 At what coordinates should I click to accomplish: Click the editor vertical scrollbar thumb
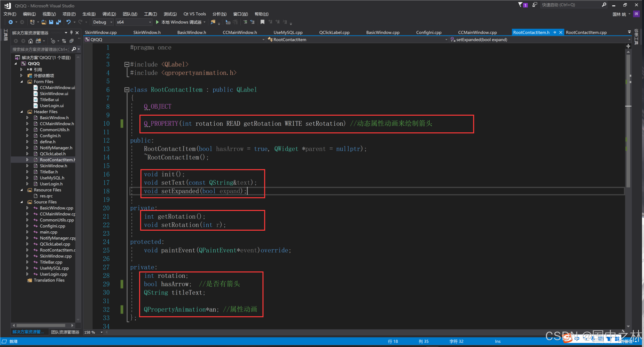[x=628, y=120]
